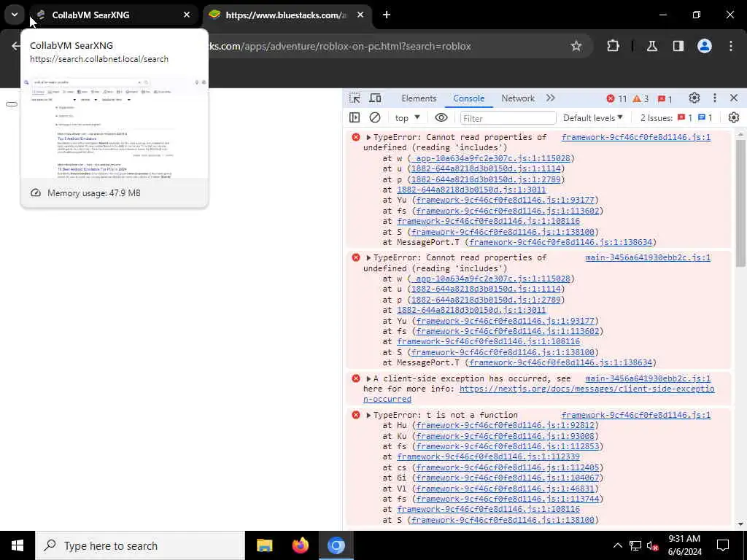The height and width of the screenshot is (560, 747).
Task: Open the 'top' JavaScript context dropdown
Action: pos(407,117)
